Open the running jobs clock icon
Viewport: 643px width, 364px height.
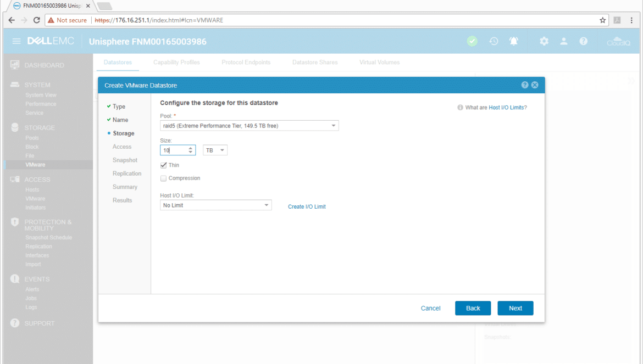494,41
